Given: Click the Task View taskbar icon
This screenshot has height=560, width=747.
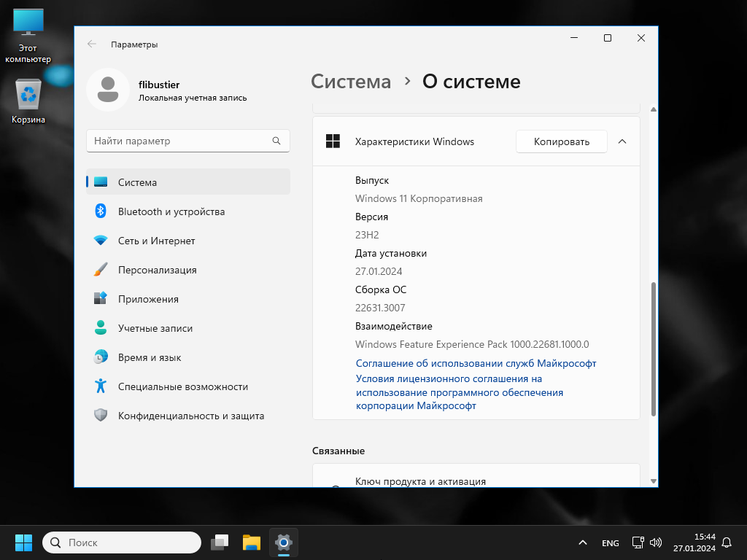Looking at the screenshot, I should pos(220,542).
